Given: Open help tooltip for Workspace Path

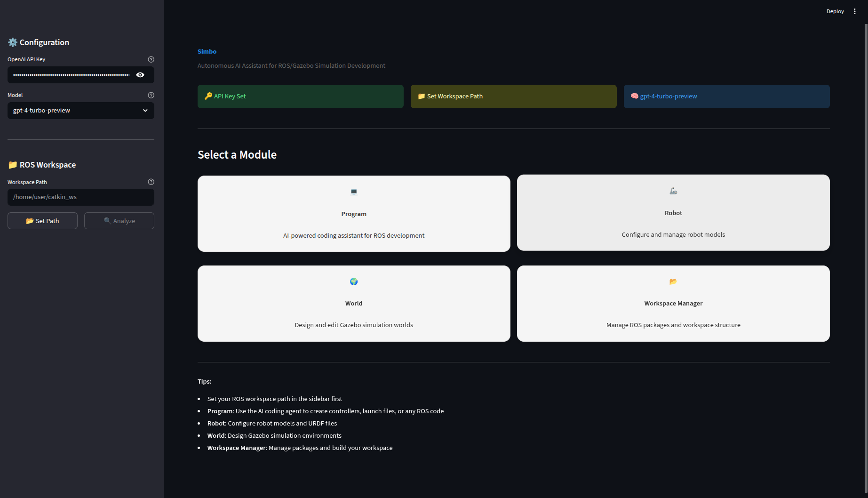Looking at the screenshot, I should (151, 182).
